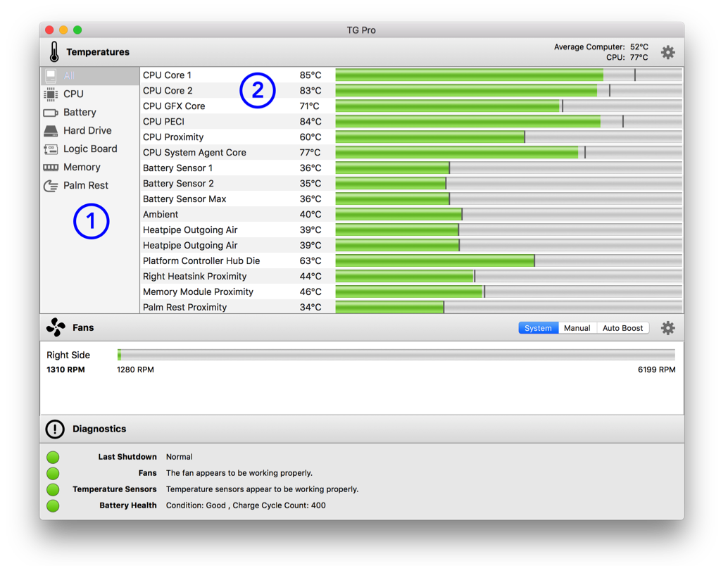Select System fan control mode
The image size is (728, 566).
click(538, 328)
